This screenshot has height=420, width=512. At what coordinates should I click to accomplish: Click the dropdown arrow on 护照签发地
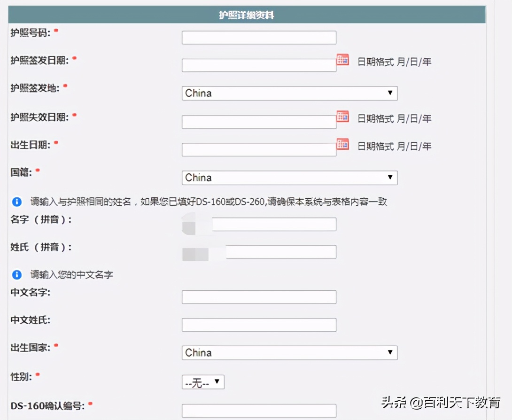pyautogui.click(x=390, y=93)
